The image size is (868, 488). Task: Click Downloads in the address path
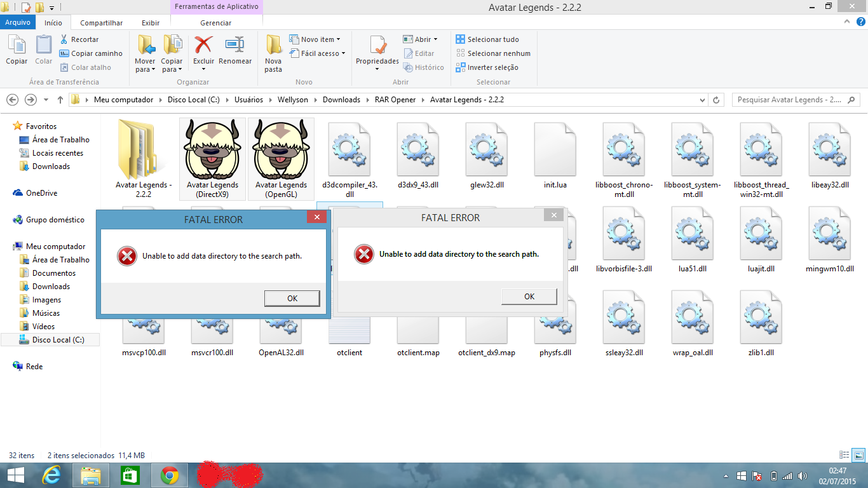click(x=341, y=100)
